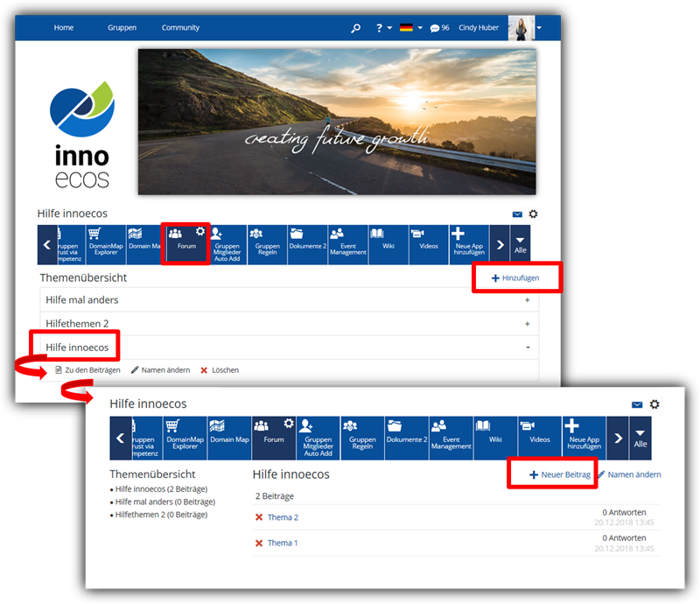The width and height of the screenshot is (700, 604).
Task: Open the Zu den Beiträgen document icon link
Action: [x=59, y=370]
